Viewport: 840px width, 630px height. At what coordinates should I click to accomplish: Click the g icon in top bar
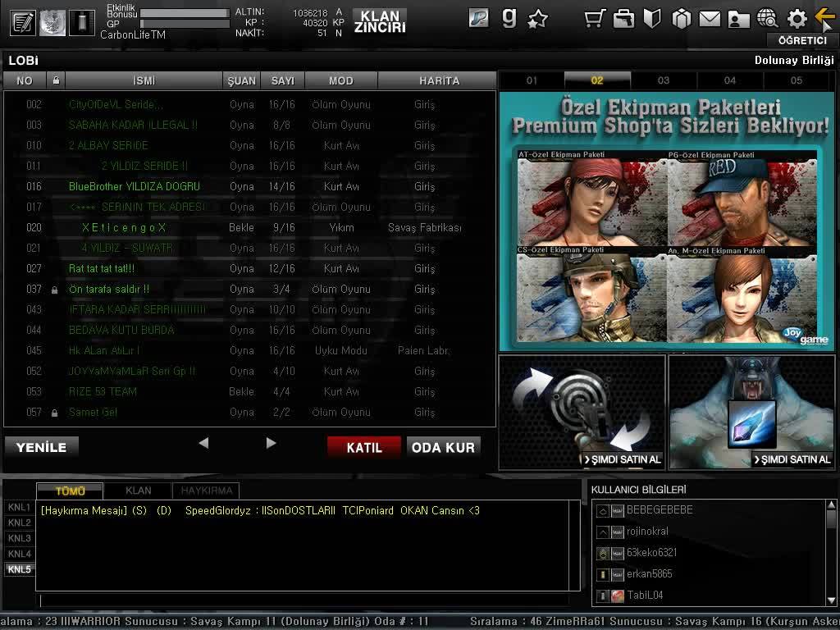[509, 18]
